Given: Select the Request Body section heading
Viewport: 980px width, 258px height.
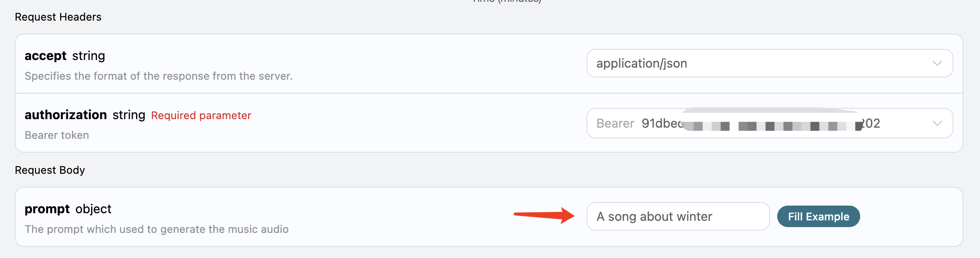Looking at the screenshot, I should 50,170.
